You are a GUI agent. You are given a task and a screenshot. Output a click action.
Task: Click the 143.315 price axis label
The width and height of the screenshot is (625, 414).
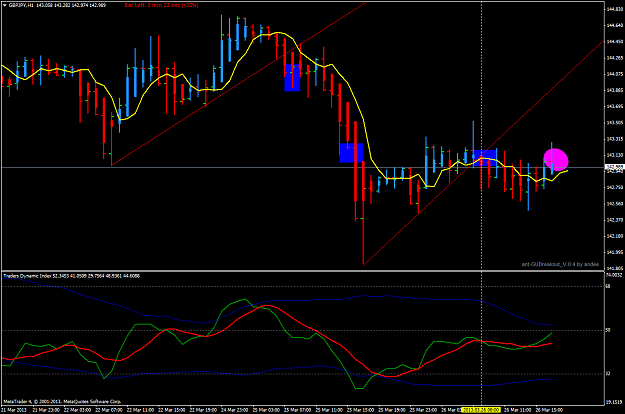coord(614,139)
